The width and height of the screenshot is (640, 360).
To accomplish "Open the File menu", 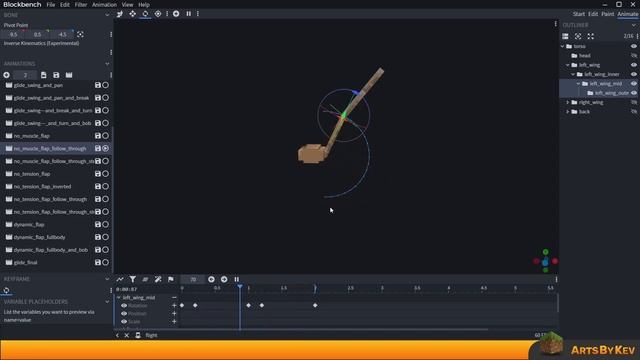I will (x=51, y=5).
